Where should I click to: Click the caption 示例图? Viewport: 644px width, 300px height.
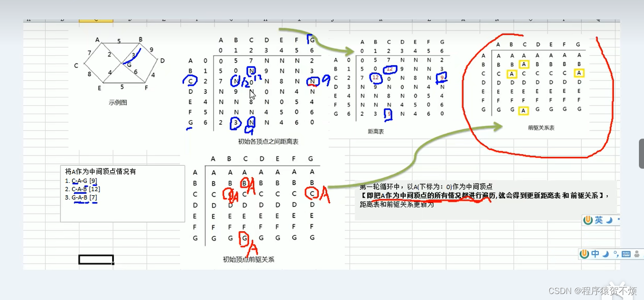pyautogui.click(x=118, y=102)
